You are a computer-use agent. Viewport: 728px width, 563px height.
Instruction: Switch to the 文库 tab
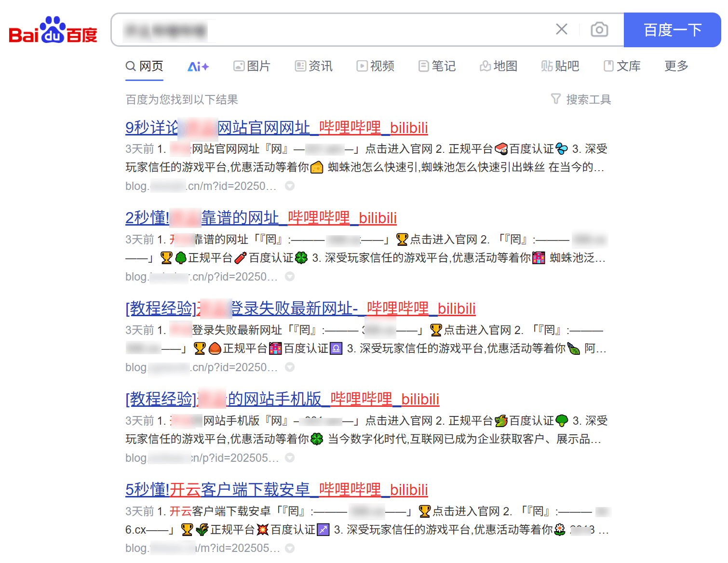(x=622, y=66)
